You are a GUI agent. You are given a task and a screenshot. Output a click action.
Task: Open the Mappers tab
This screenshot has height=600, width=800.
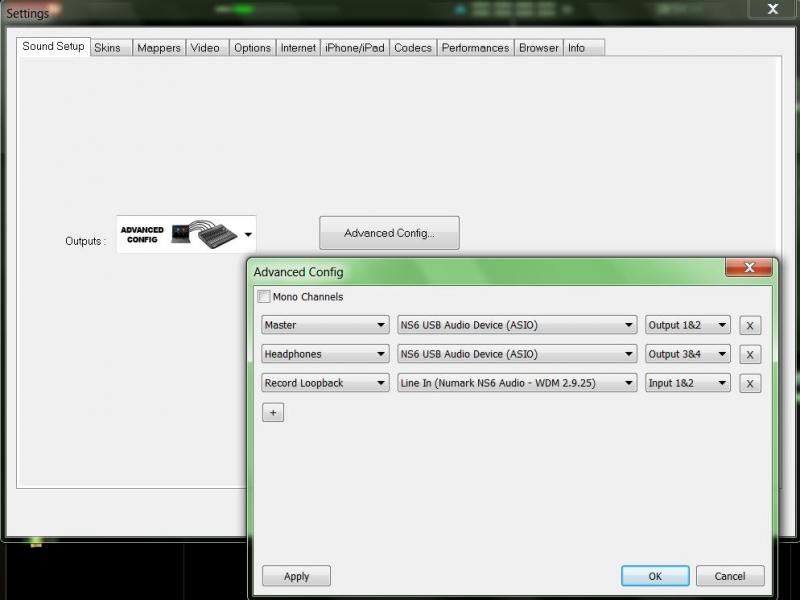[x=159, y=48]
